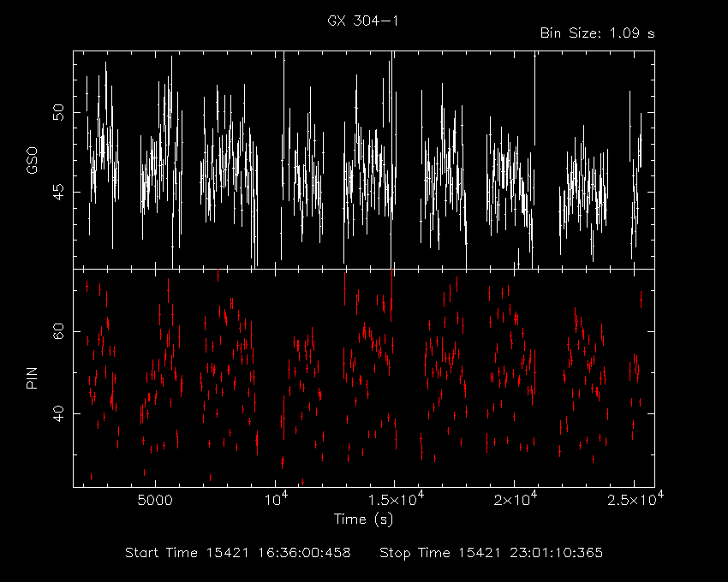Screen dimensions: 728x582
Task: Click the Start Time 15421 16:36:00:458 text
Action: (x=238, y=553)
